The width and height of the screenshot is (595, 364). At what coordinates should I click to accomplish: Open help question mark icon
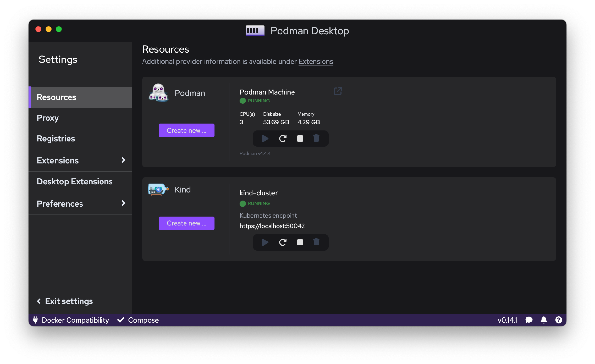click(x=558, y=320)
